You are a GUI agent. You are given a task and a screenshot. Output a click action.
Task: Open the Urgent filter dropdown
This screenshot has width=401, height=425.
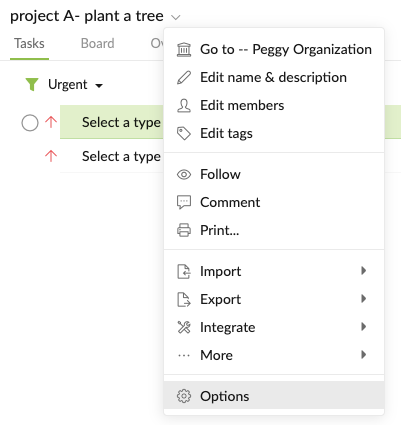[76, 85]
